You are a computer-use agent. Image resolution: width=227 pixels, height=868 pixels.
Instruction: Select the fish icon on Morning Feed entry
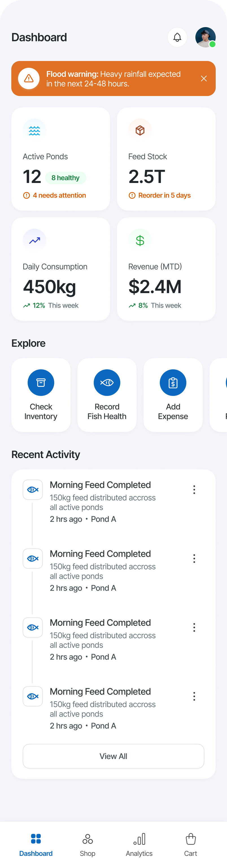tap(33, 490)
